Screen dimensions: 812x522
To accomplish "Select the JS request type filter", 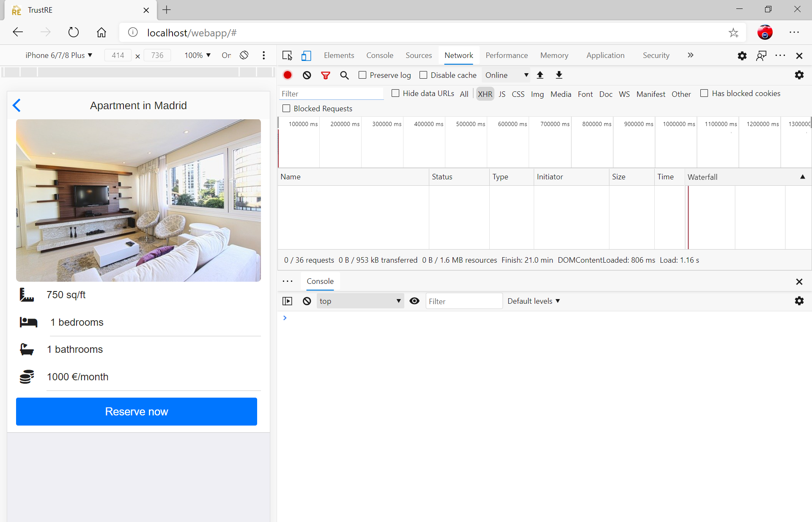I will [502, 94].
